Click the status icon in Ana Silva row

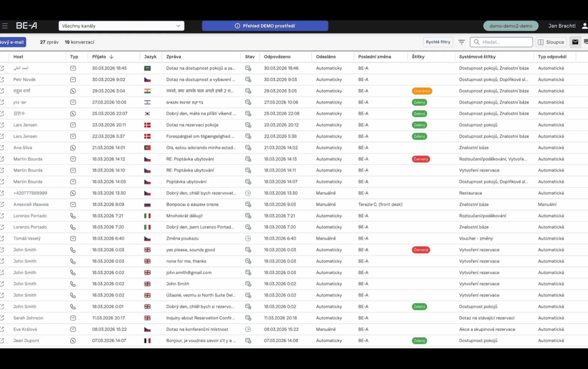[248, 148]
